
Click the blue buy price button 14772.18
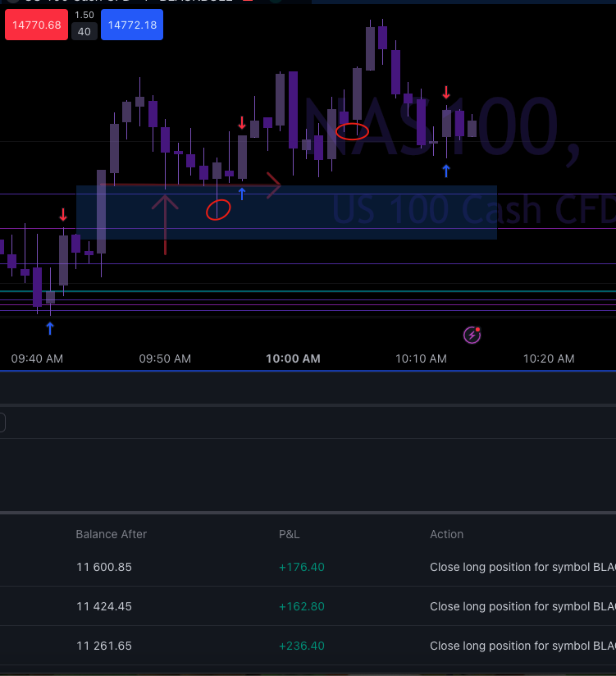coord(132,25)
